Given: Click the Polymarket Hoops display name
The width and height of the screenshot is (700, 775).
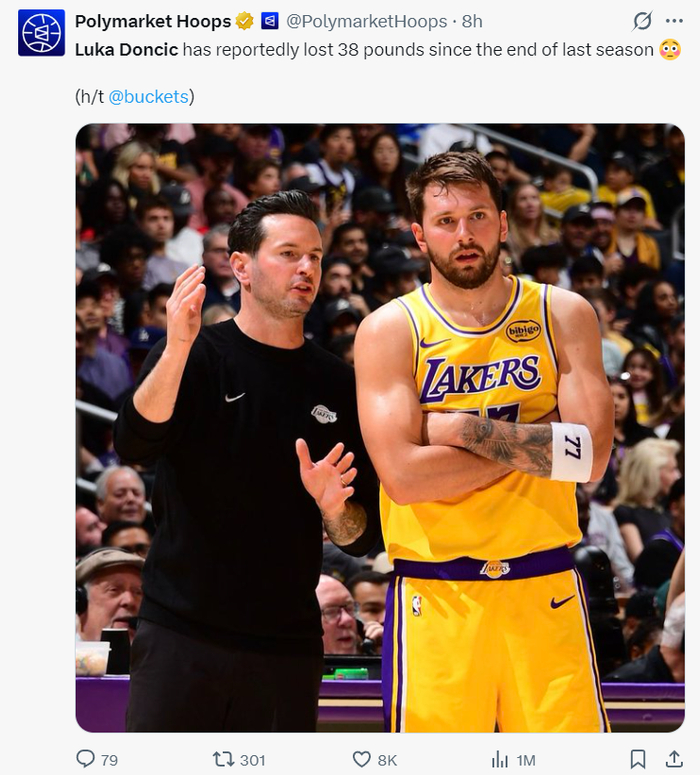Looking at the screenshot, I should click(152, 21).
